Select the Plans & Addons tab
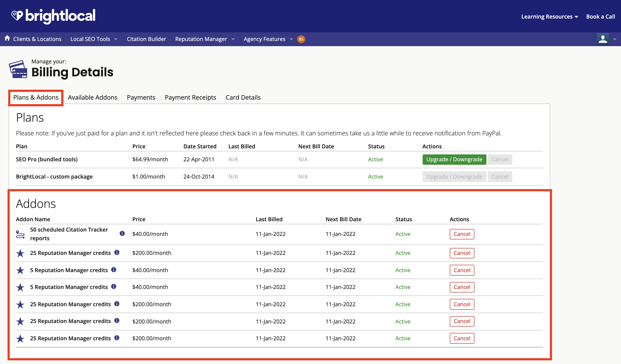 click(x=36, y=97)
